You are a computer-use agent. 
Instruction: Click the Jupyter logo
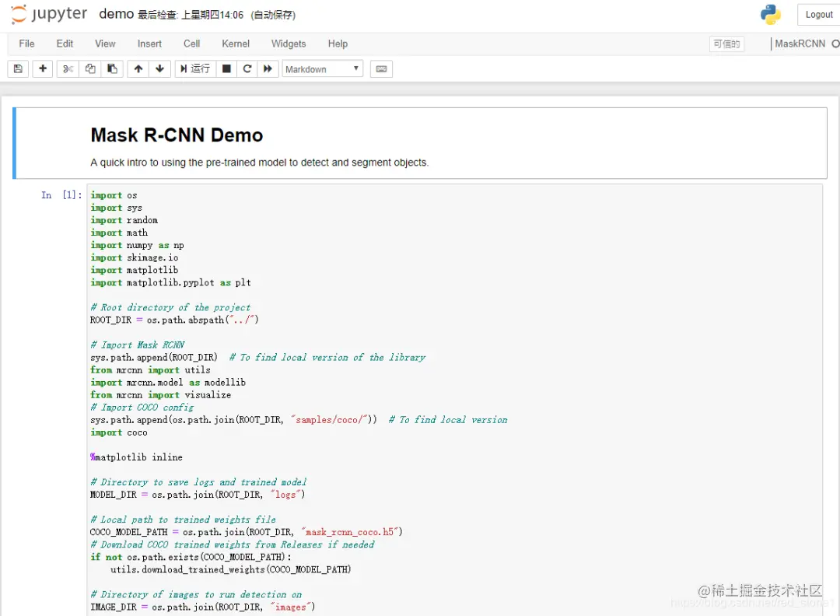(x=49, y=14)
